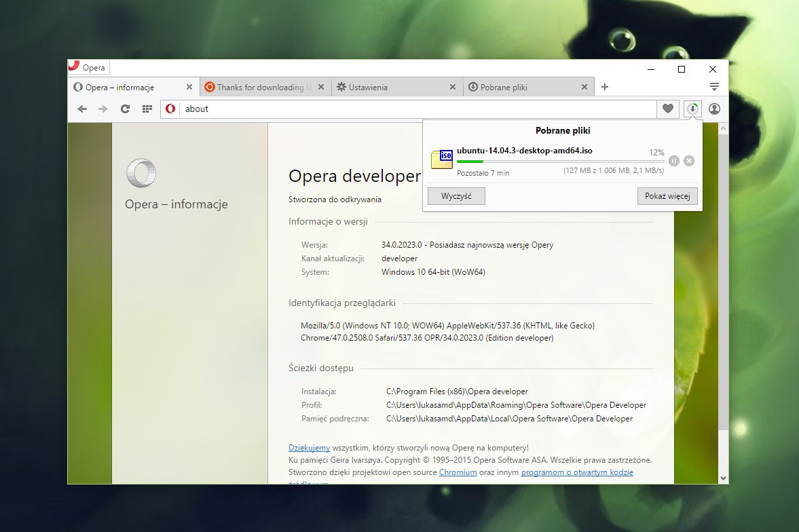
Task: Open the user account profile icon
Action: [714, 109]
